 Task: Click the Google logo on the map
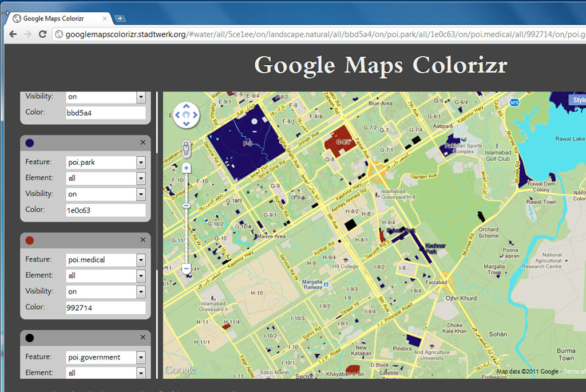pos(180,370)
